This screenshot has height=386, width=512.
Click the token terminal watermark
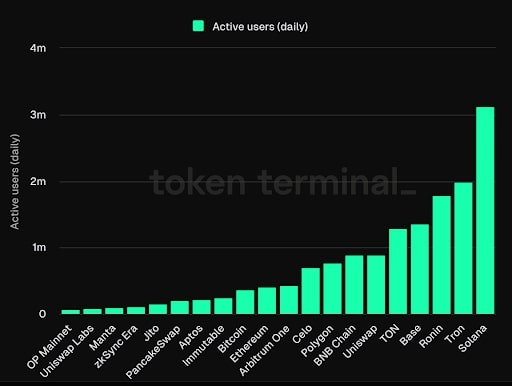(x=283, y=182)
